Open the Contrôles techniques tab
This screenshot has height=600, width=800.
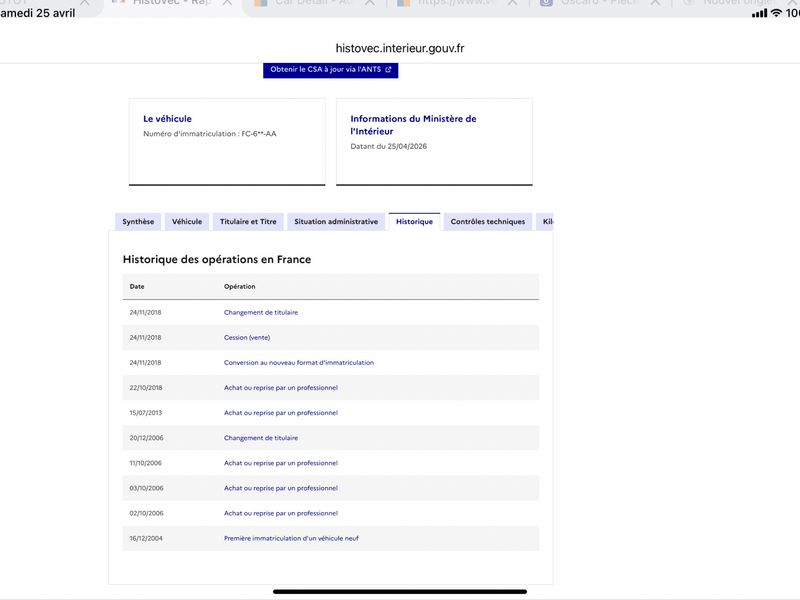487,222
